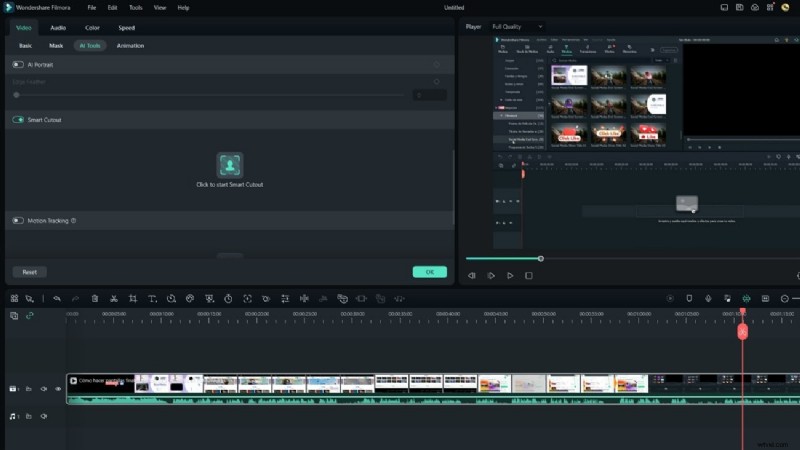Click the save project icon in title bar
800x450 pixels.
click(x=739, y=7)
